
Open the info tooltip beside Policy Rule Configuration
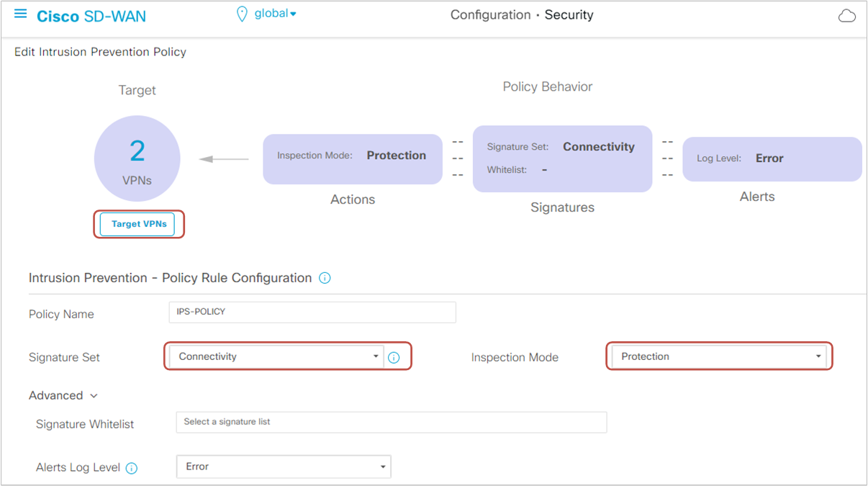pos(325,278)
